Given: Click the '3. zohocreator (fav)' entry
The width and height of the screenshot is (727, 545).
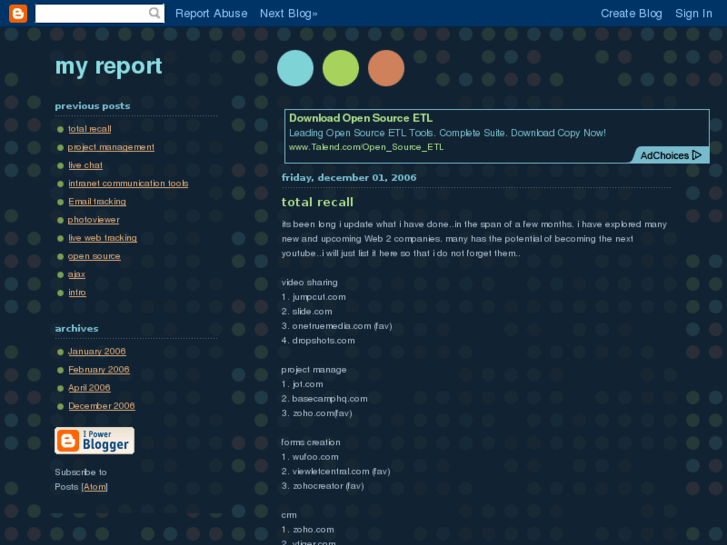Looking at the screenshot, I should point(323,486).
